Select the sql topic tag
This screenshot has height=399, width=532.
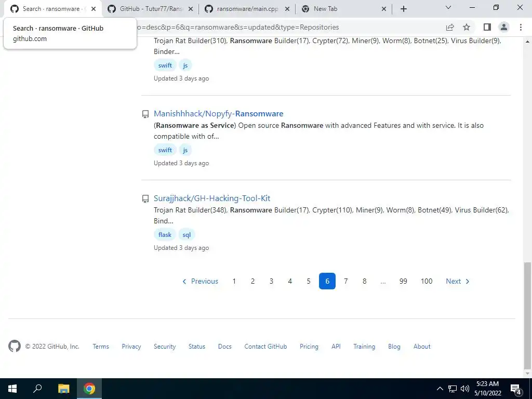(x=187, y=235)
